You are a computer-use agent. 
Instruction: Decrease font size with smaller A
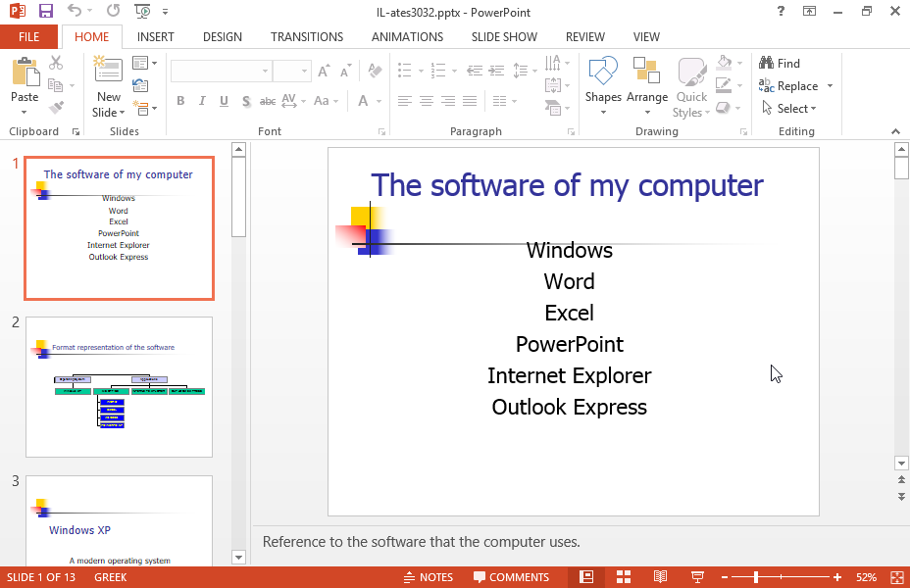(x=346, y=71)
